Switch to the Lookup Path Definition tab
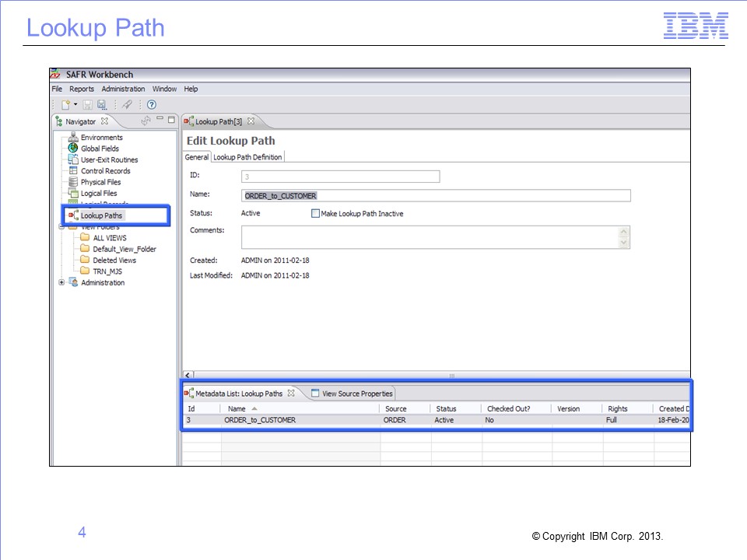747x560 pixels. (247, 157)
